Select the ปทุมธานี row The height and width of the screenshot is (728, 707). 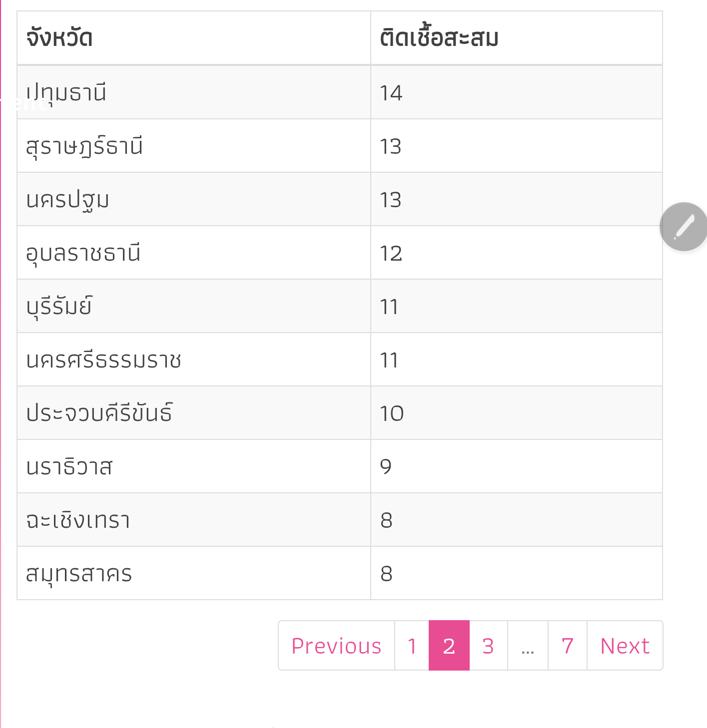[x=66, y=93]
